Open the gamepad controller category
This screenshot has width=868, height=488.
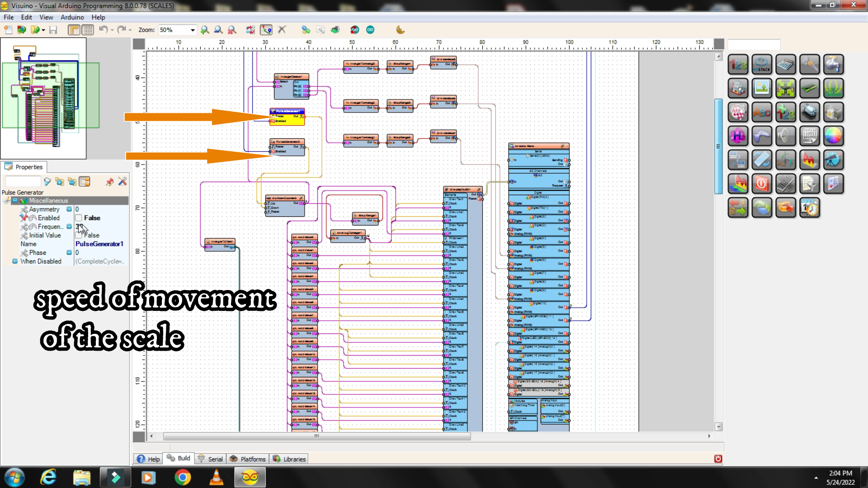coord(762,136)
